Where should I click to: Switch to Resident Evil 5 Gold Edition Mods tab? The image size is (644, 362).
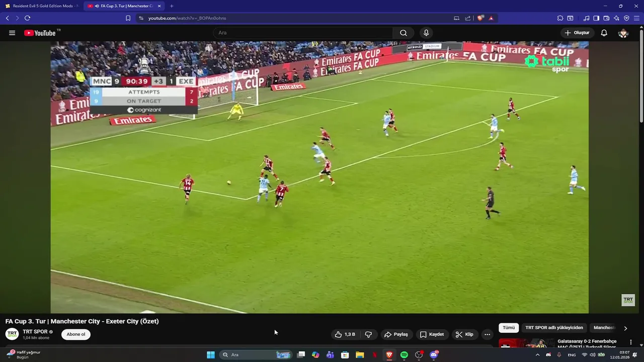click(x=41, y=6)
